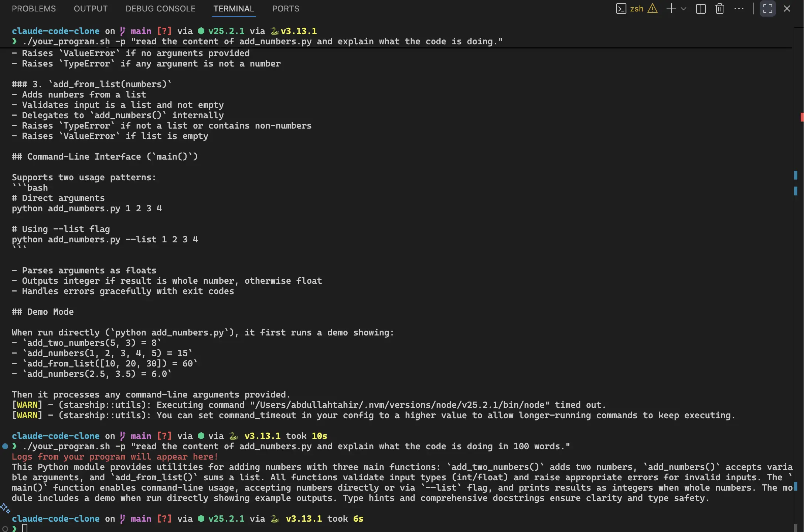Click "python add_numbers.py 1 2 3 4" line
Viewport: 804px width, 532px height.
click(87, 208)
